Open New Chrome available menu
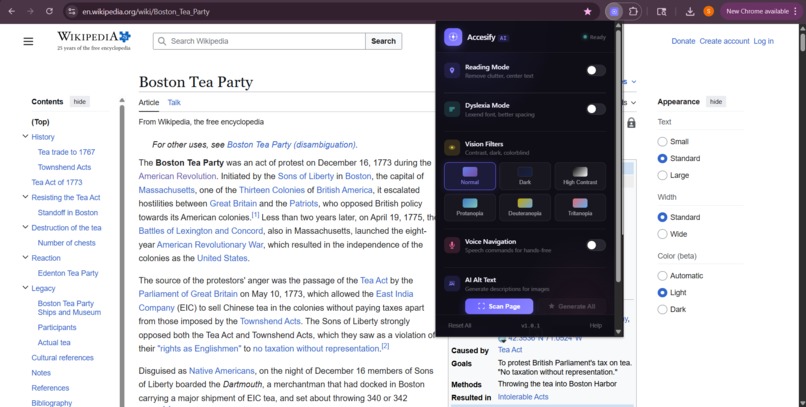Image resolution: width=806 pixels, height=407 pixels. (x=761, y=11)
